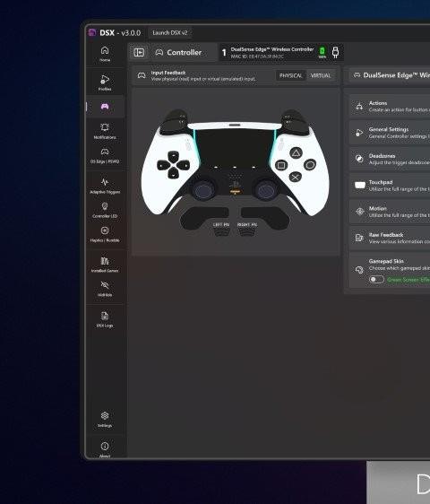
Task: Open the Actions settings card
Action: click(390, 106)
